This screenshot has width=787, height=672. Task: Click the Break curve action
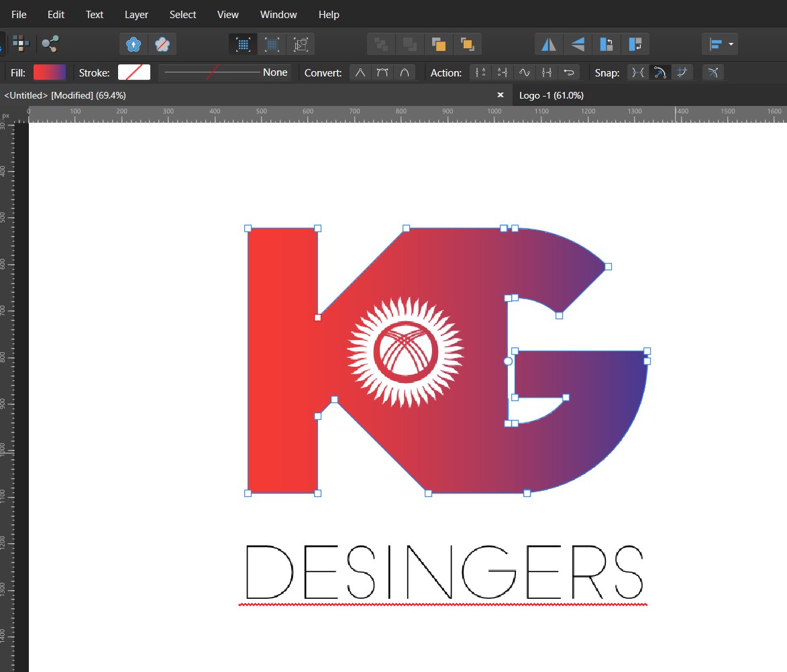click(480, 72)
